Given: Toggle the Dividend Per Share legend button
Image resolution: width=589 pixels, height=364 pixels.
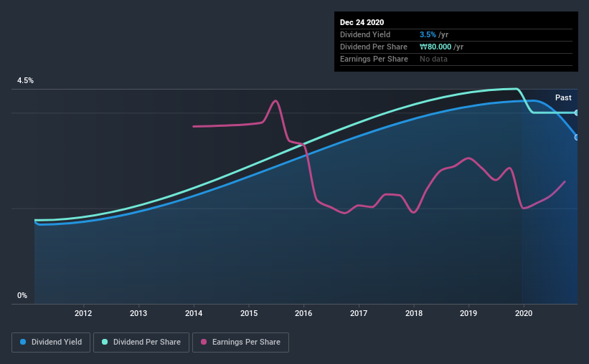Looking at the screenshot, I should [x=141, y=343].
